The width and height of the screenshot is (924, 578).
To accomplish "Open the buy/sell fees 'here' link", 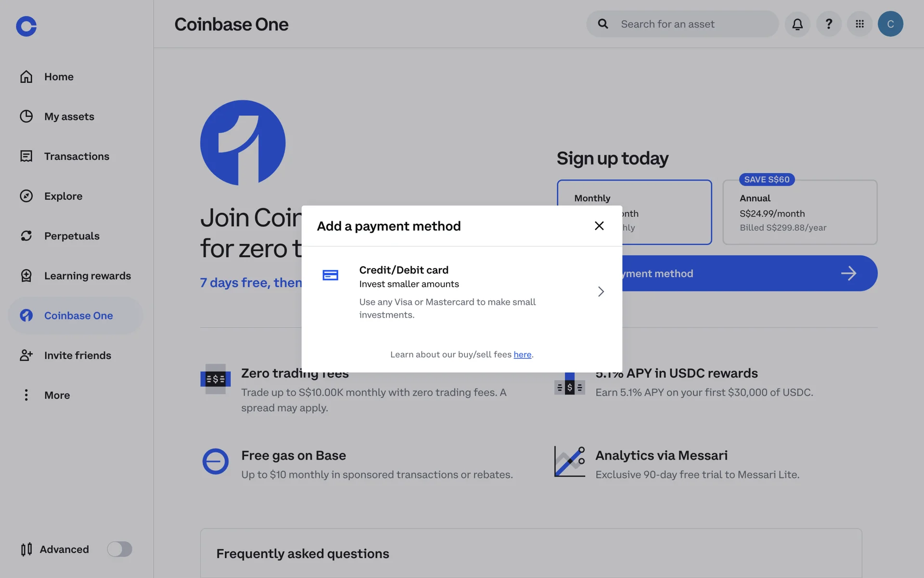I will (x=522, y=355).
